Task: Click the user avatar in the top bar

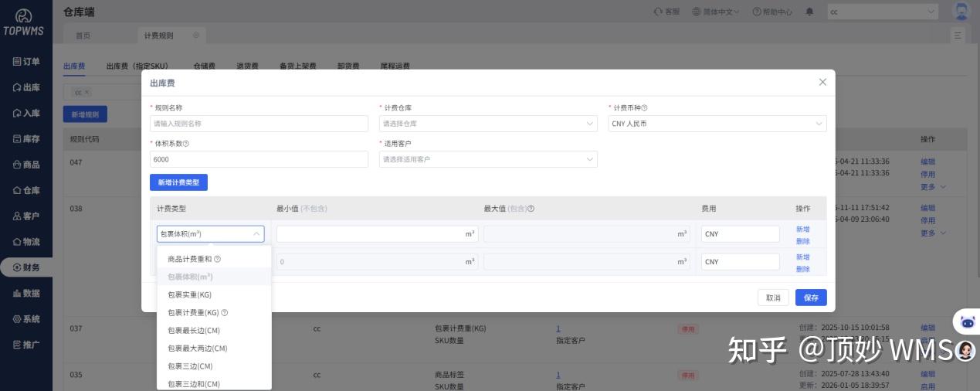Action: [961, 11]
